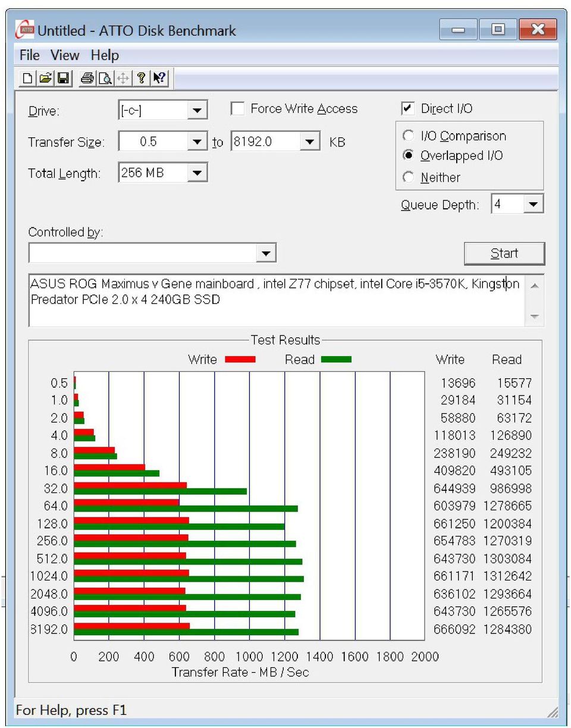Minimize the ATTO Disk Benchmark window
This screenshot has height=728, width=571.
(x=458, y=29)
